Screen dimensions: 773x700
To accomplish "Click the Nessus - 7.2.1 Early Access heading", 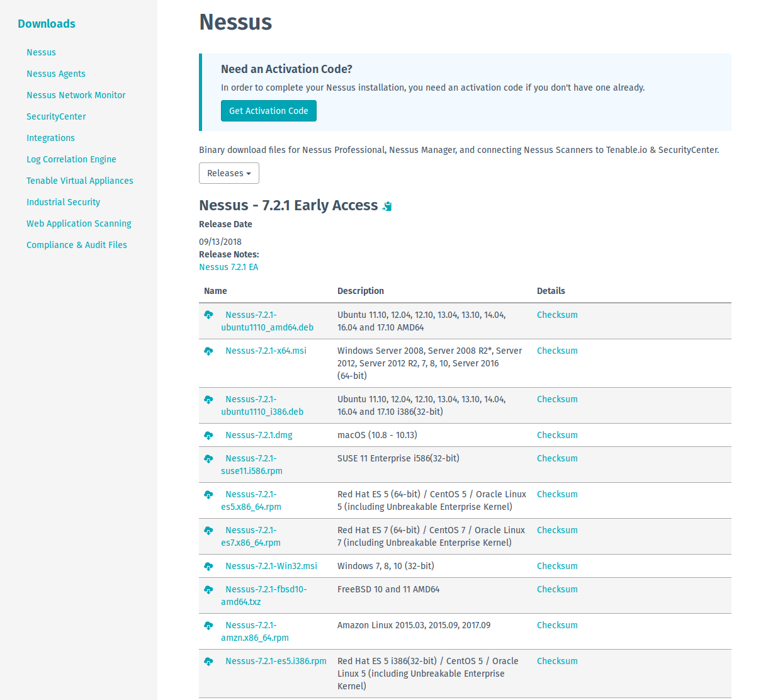I will pos(288,206).
